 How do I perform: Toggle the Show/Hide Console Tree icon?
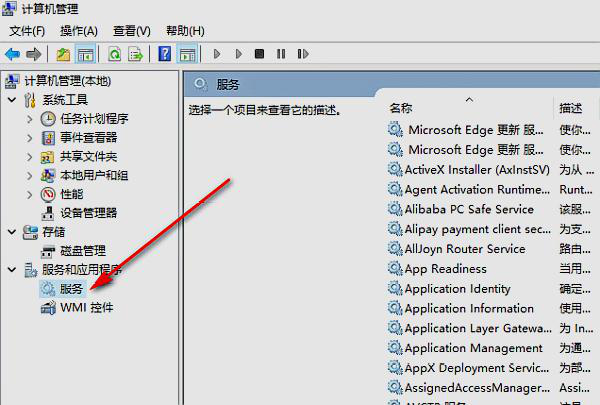click(x=85, y=54)
